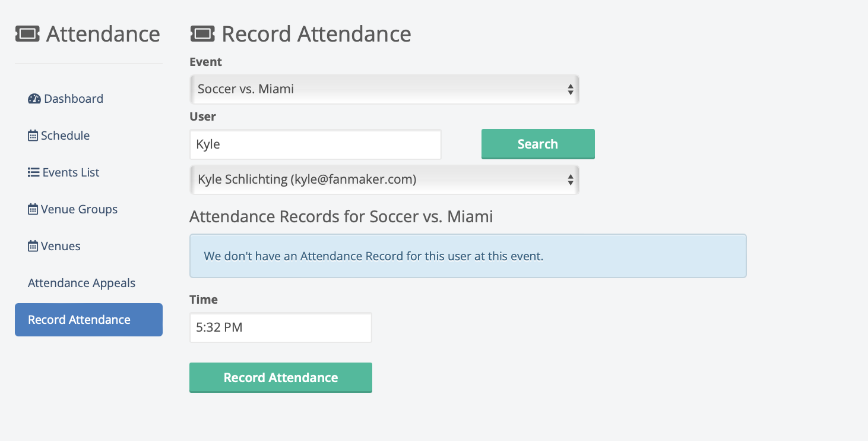
Task: Select Venues in the sidebar
Action: tap(61, 246)
